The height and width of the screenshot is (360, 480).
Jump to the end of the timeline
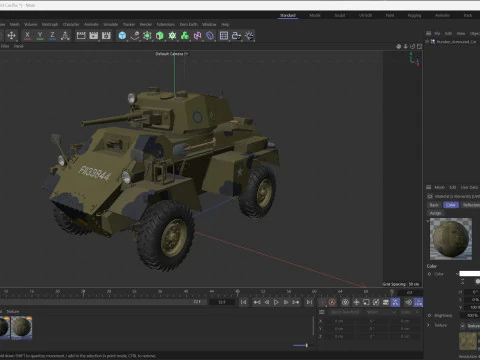coord(309,302)
